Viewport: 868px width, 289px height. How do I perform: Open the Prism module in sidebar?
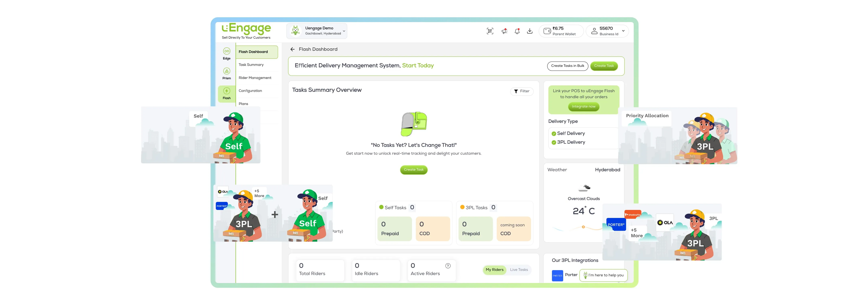[227, 73]
